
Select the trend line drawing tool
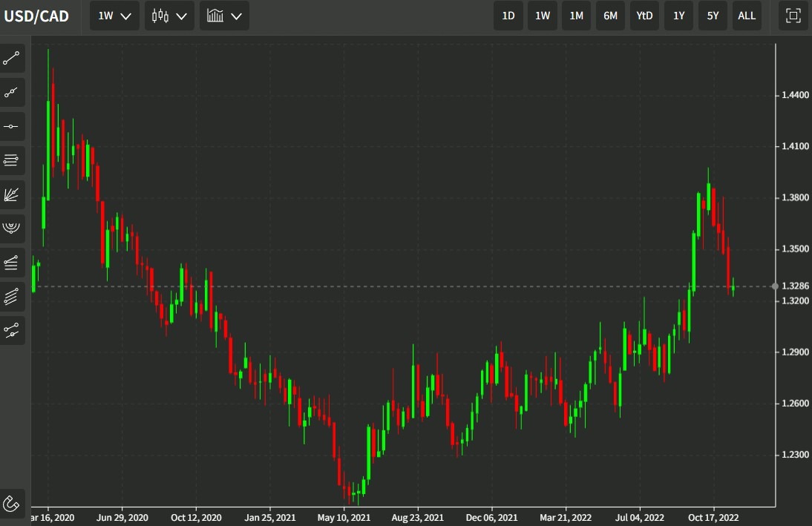click(11, 58)
